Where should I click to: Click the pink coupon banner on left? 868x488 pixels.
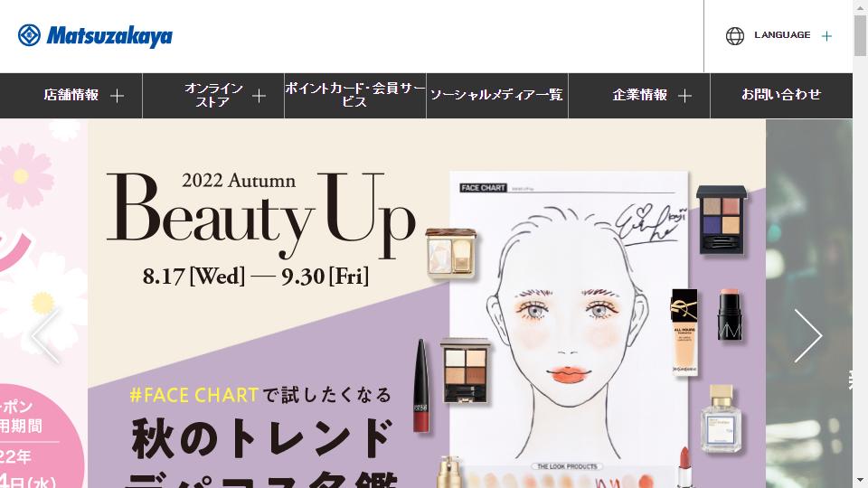[x=43, y=304]
